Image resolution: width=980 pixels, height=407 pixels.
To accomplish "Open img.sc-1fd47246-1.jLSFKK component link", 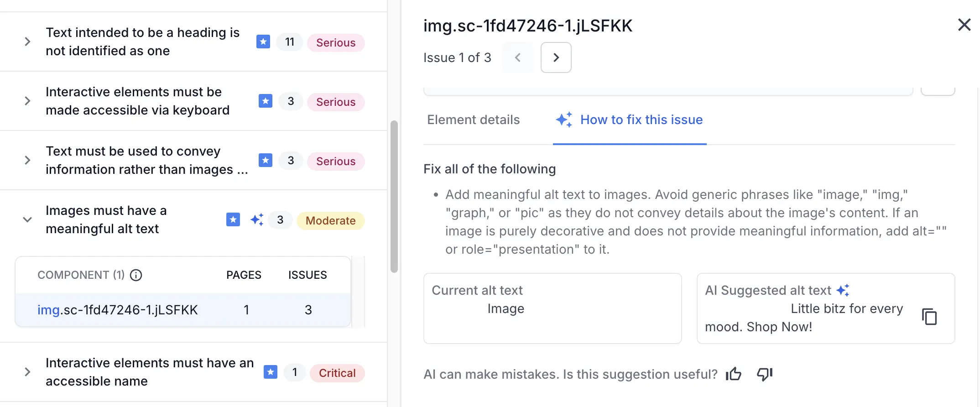I will point(117,310).
